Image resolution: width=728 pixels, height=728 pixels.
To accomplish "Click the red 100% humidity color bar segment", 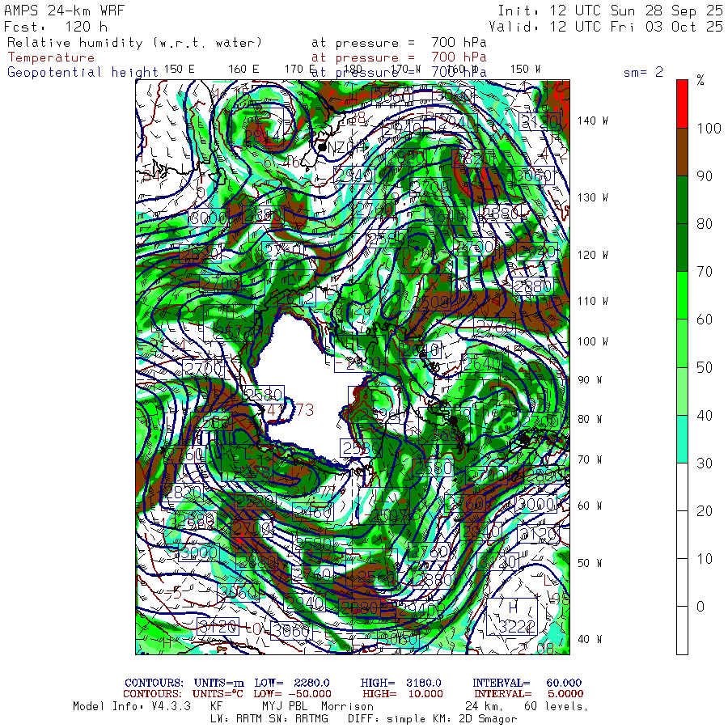I will pyautogui.click(x=682, y=104).
